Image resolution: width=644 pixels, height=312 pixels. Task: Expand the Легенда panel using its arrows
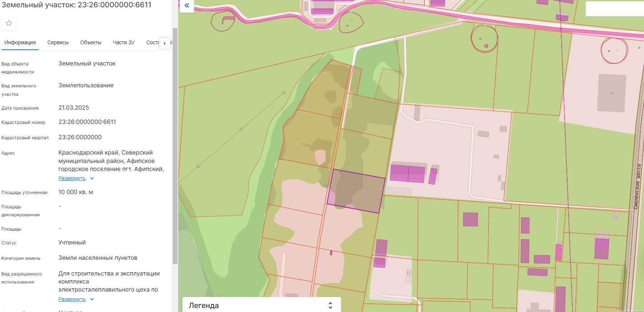click(330, 305)
